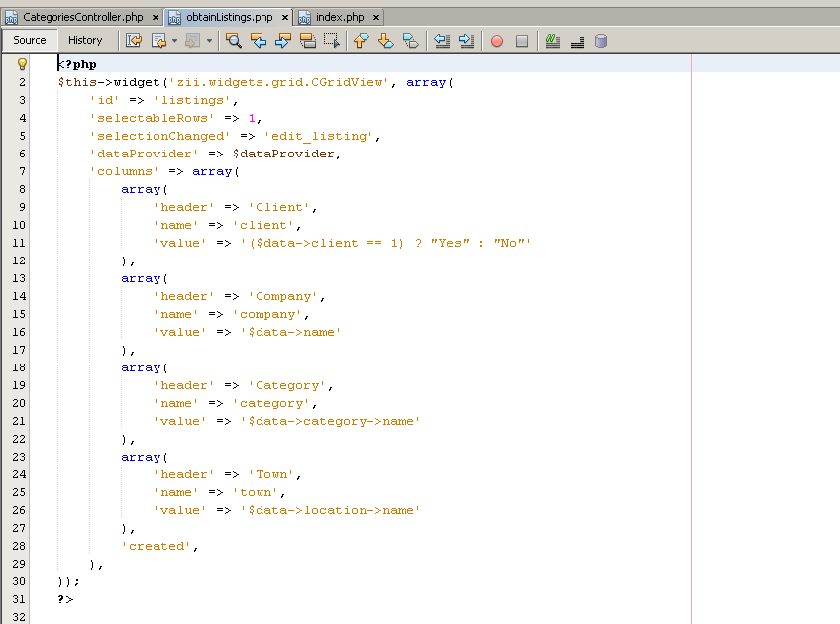Viewport: 840px width, 624px height.
Task: Click line number 13 in gutter
Action: point(19,278)
